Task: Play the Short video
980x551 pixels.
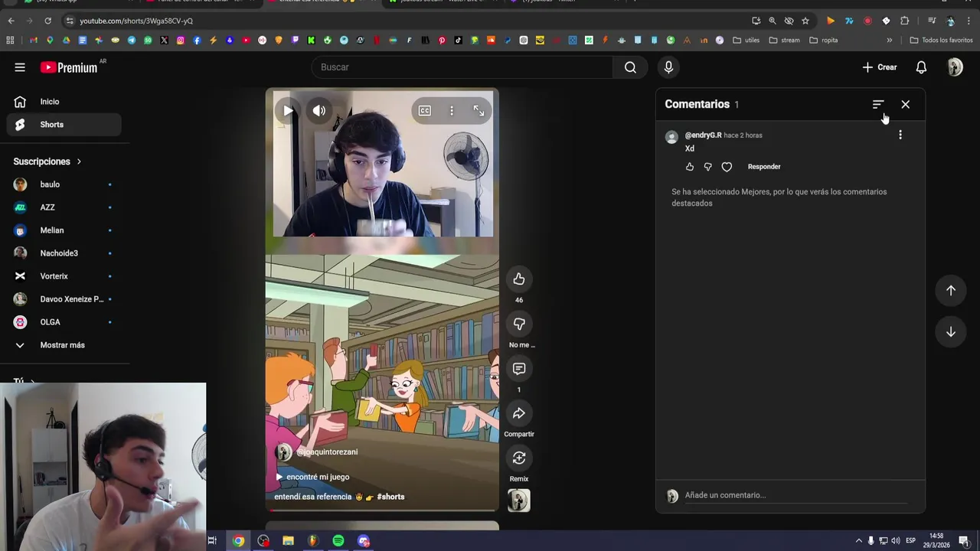Action: click(288, 111)
